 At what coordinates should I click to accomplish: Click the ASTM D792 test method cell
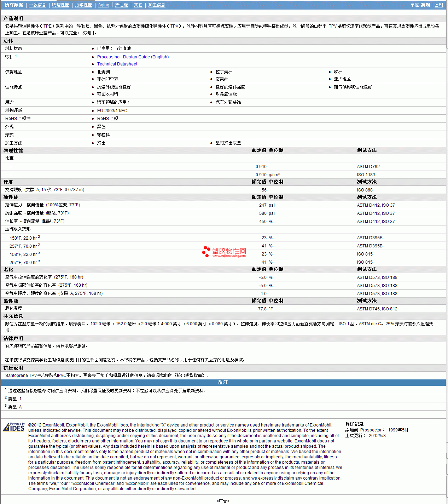click(368, 167)
